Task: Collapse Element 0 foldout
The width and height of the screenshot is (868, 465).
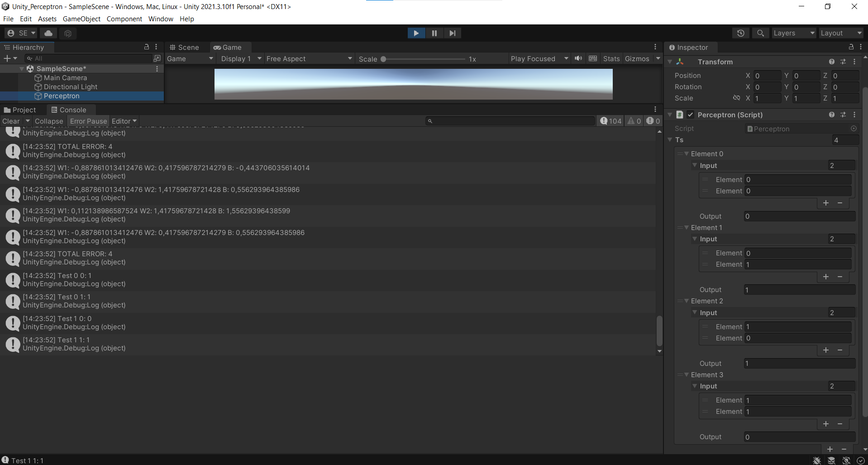Action: point(687,154)
